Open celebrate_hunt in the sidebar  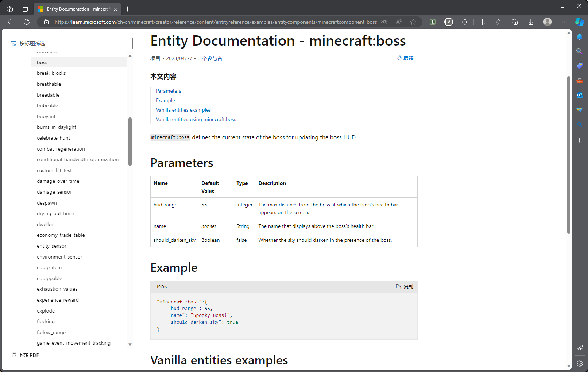[54, 138]
